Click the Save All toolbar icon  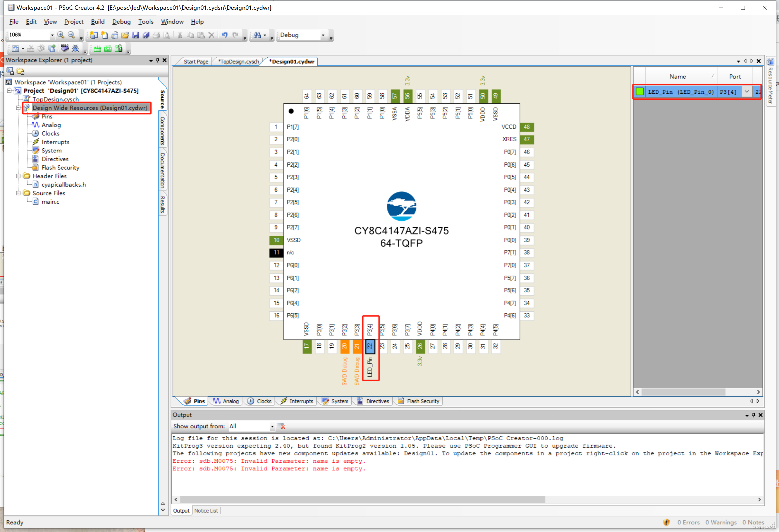coord(146,35)
